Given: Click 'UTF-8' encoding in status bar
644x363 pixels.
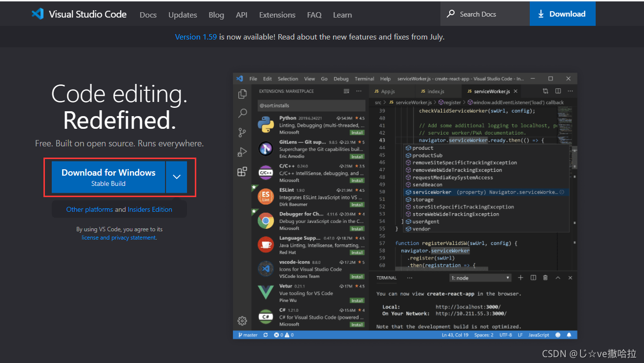Looking at the screenshot, I should tap(505, 335).
